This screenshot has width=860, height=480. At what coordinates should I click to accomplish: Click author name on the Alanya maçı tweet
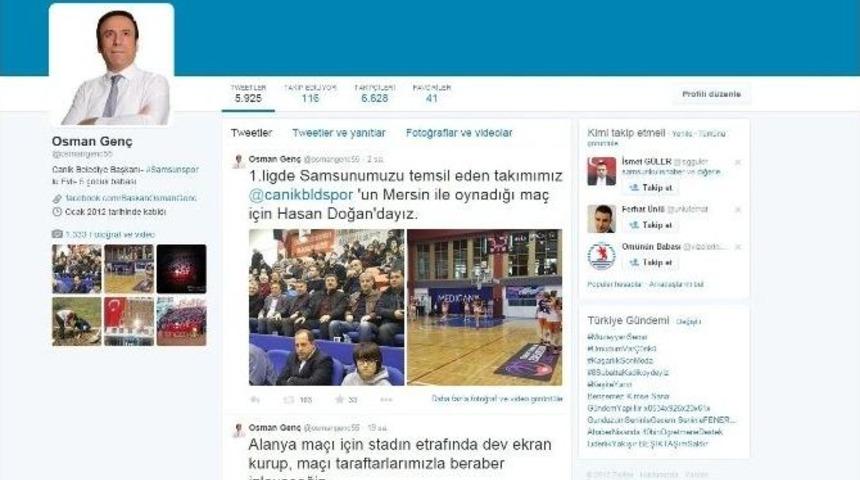point(275,427)
